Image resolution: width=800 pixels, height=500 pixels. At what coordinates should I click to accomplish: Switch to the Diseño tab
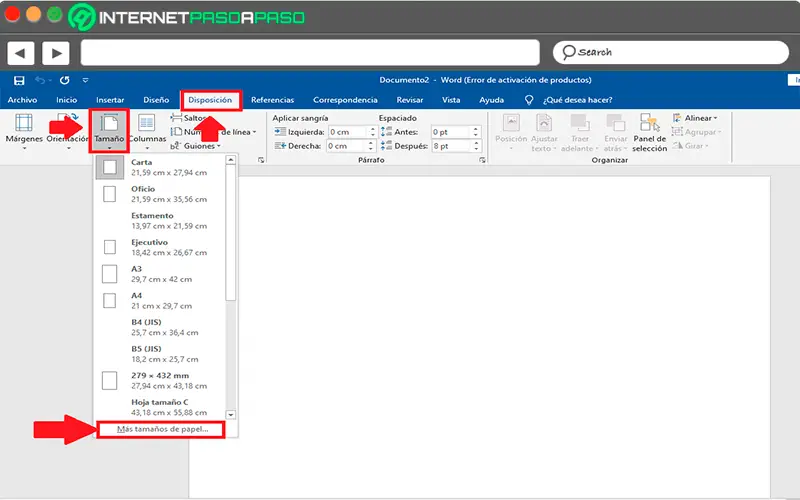tap(156, 100)
